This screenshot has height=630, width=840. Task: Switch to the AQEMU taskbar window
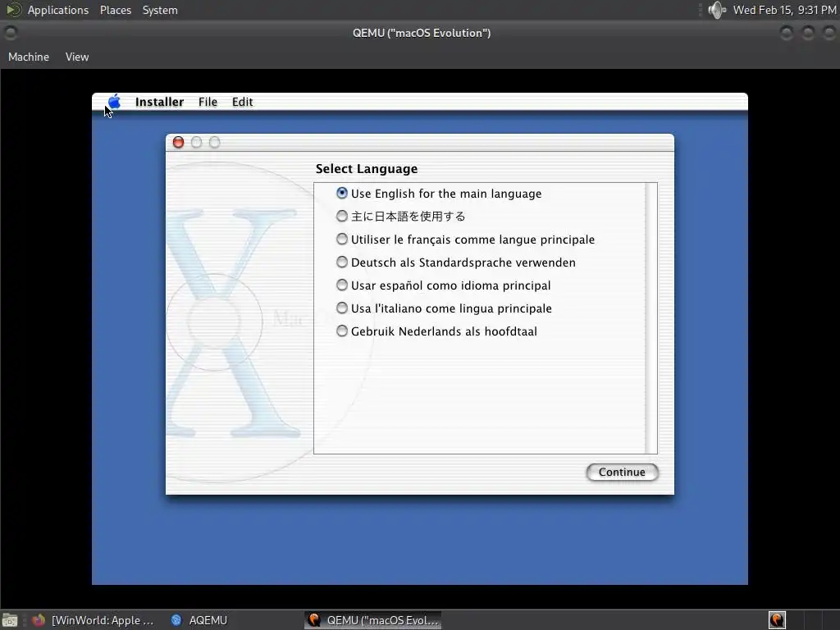click(x=199, y=620)
